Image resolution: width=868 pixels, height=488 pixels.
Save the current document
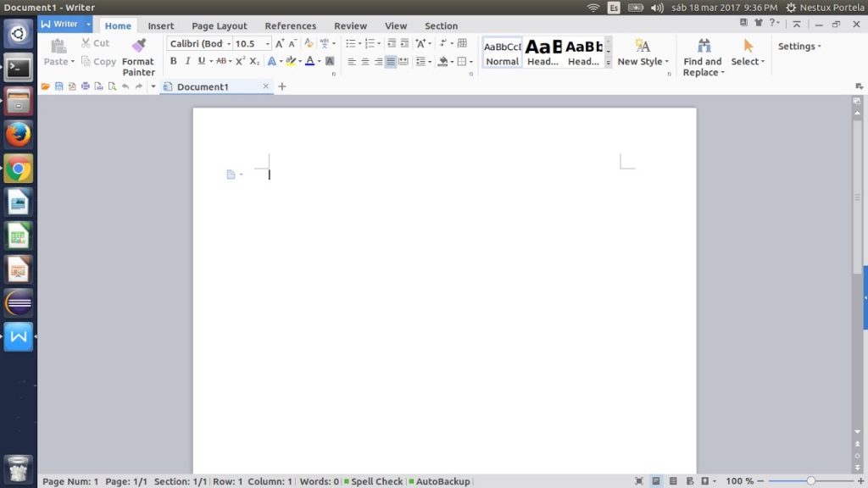point(58,86)
